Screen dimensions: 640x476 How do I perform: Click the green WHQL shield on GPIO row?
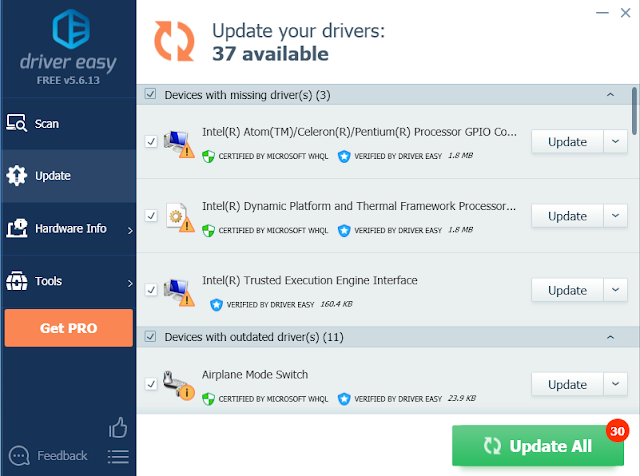click(209, 156)
